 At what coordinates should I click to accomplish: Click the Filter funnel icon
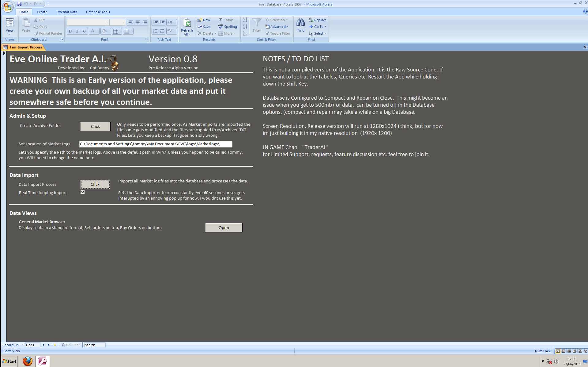[x=257, y=23]
